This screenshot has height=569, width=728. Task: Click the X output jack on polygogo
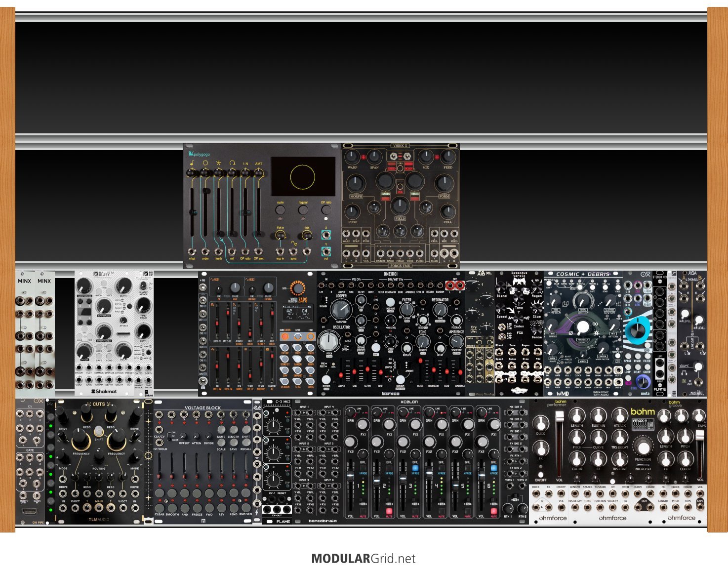326,235
